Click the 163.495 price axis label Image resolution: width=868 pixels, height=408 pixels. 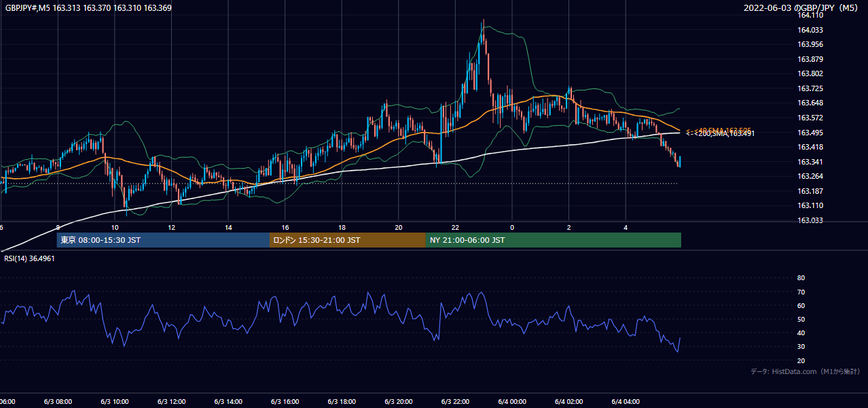pos(810,133)
